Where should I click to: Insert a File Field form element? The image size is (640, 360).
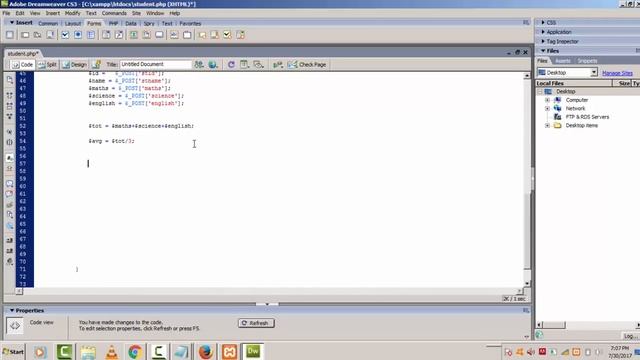click(x=146, y=35)
